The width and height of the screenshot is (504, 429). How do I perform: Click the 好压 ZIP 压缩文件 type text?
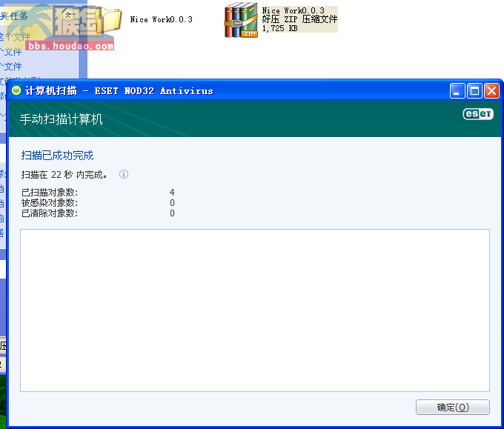(299, 19)
